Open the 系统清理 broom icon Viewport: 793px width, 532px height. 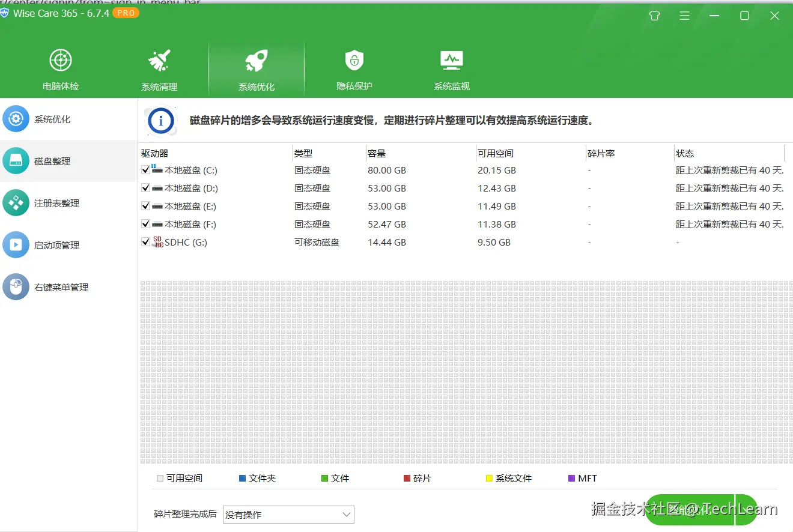[159, 61]
